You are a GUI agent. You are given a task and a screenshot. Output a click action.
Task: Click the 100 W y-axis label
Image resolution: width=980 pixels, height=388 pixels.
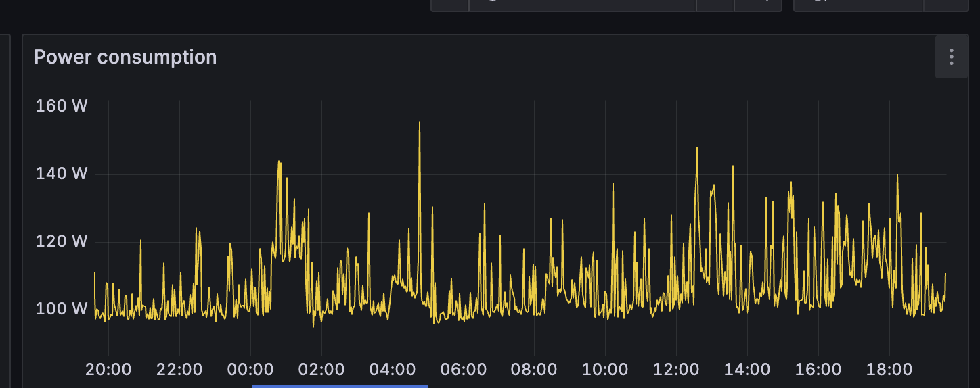(x=62, y=309)
